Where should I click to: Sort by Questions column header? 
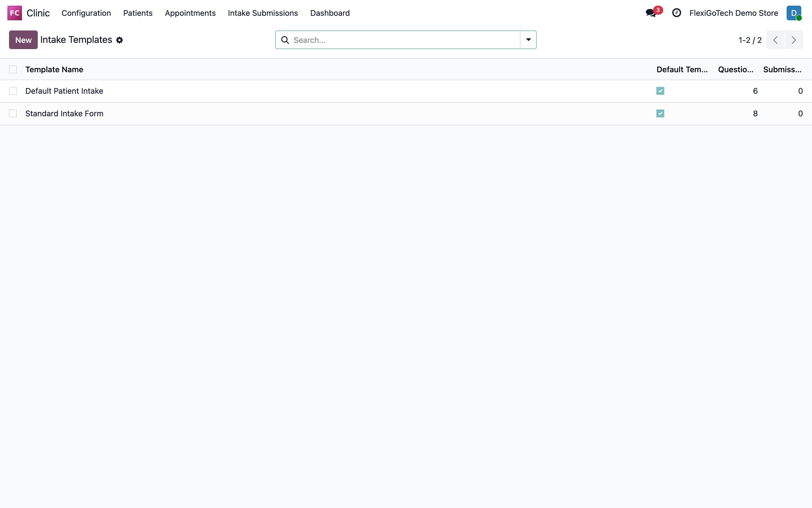(x=736, y=69)
